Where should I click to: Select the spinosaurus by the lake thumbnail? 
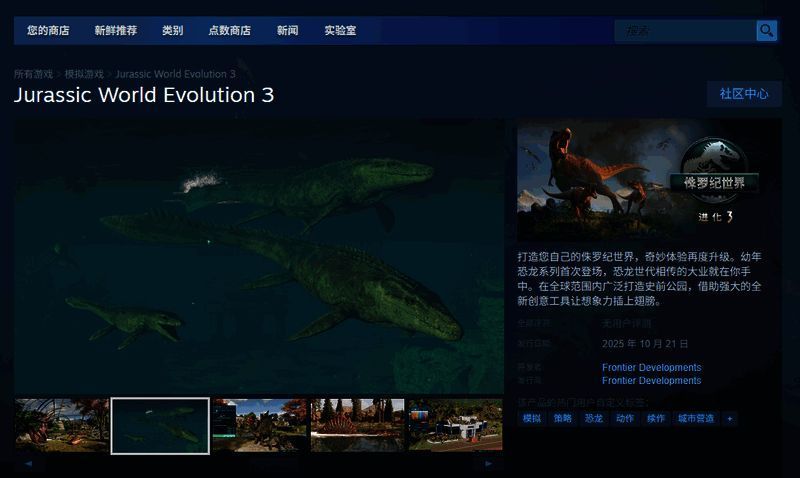[x=358, y=425]
